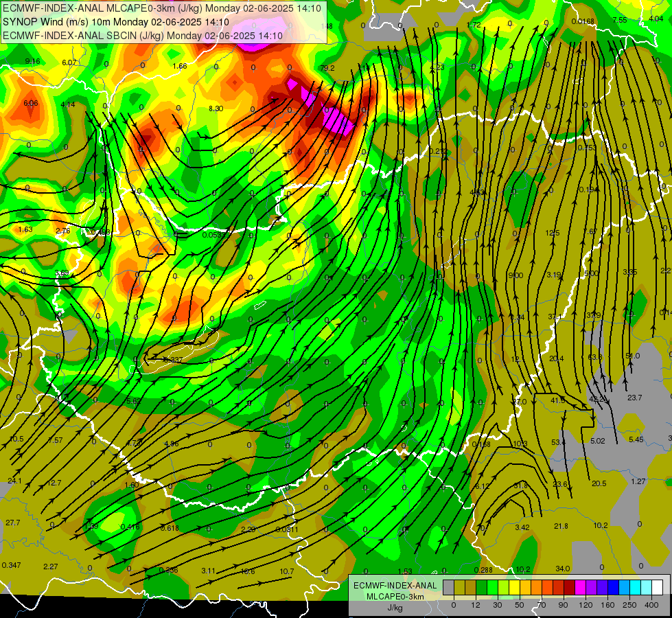Click the 23.7 value in gray area
This screenshot has height=618, width=672.
pos(635,398)
